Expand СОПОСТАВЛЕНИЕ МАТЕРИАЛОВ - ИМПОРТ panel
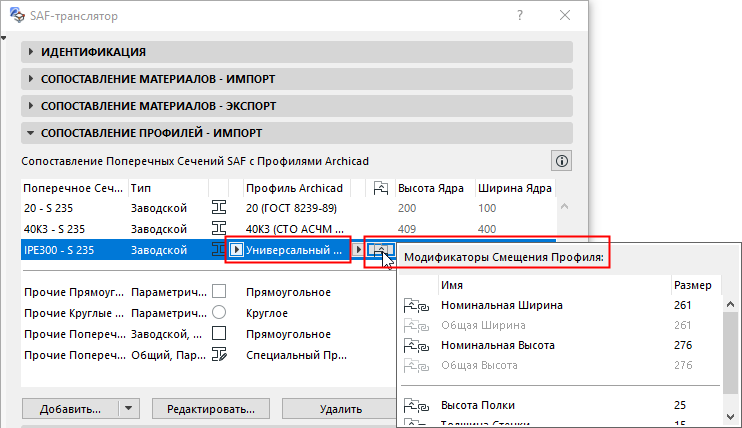This screenshot has width=742, height=428. coord(297,79)
